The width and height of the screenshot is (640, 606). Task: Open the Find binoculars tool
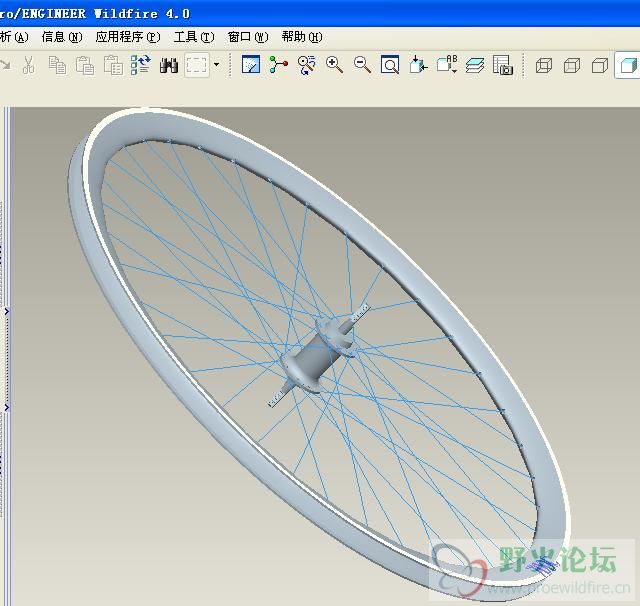click(169, 65)
